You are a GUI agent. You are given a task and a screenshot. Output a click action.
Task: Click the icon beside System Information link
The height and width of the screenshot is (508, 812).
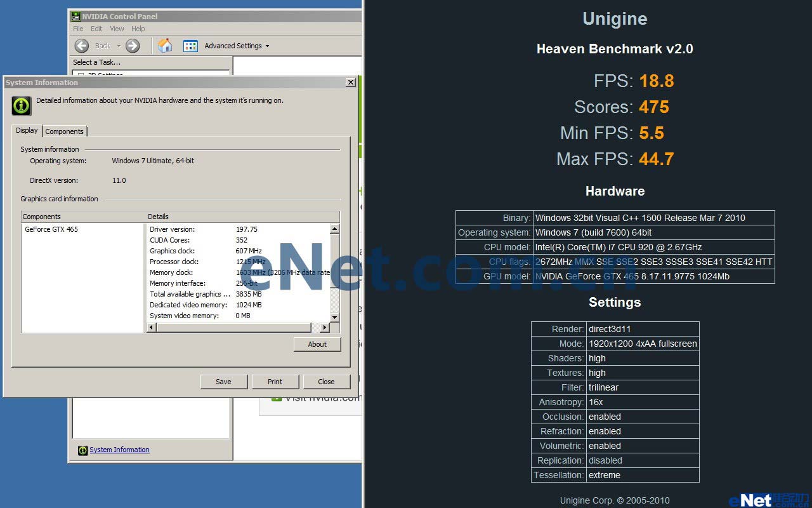tap(82, 450)
